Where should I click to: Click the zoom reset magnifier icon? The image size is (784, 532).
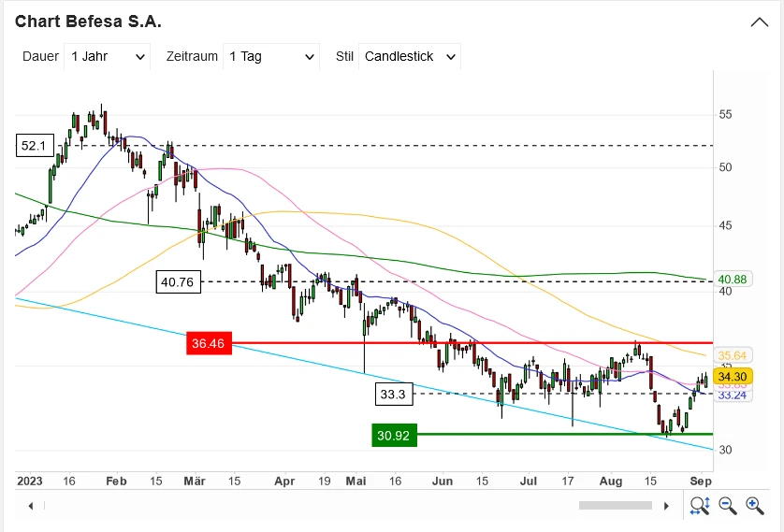[x=700, y=506]
